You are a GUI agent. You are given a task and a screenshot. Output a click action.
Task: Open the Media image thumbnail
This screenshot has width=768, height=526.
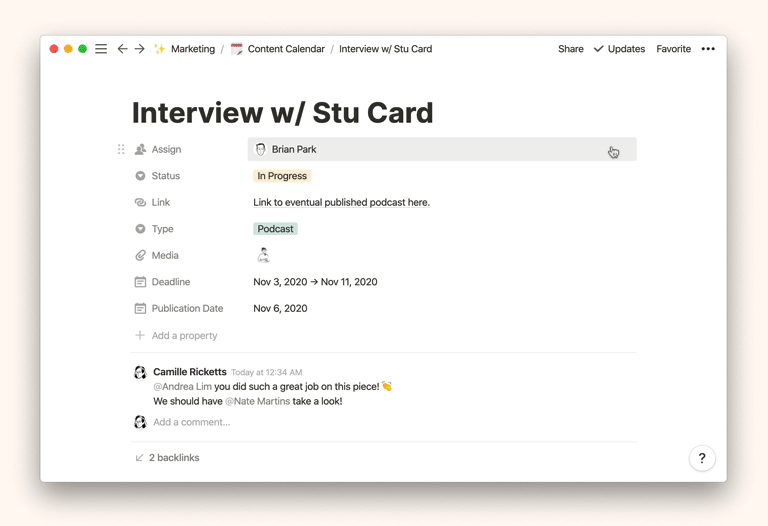[x=264, y=255]
